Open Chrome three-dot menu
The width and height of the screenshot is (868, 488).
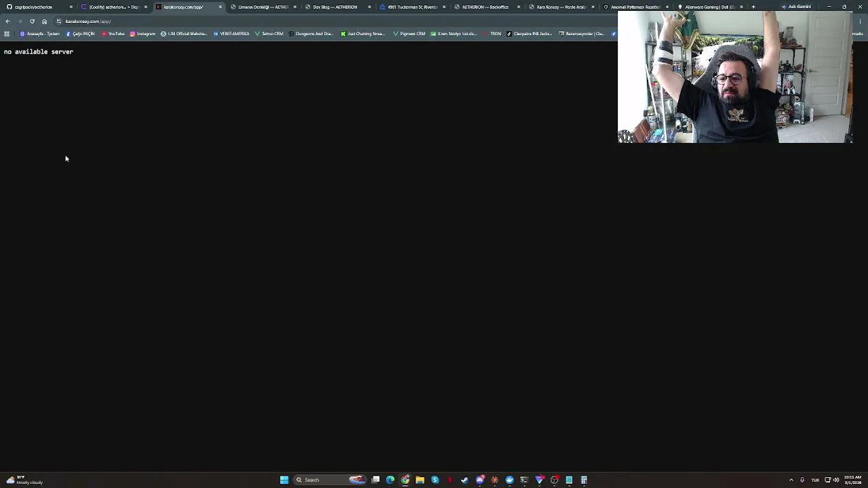pos(860,21)
